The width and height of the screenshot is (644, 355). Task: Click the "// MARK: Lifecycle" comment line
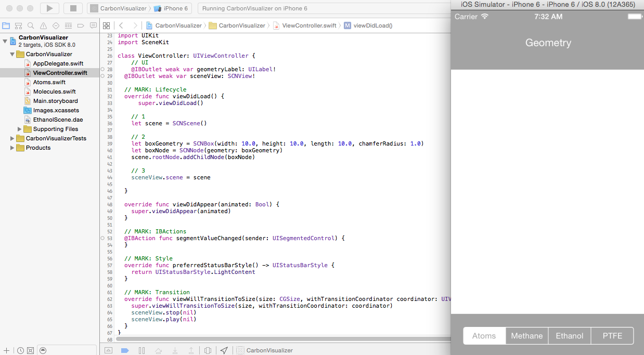pyautogui.click(x=155, y=89)
